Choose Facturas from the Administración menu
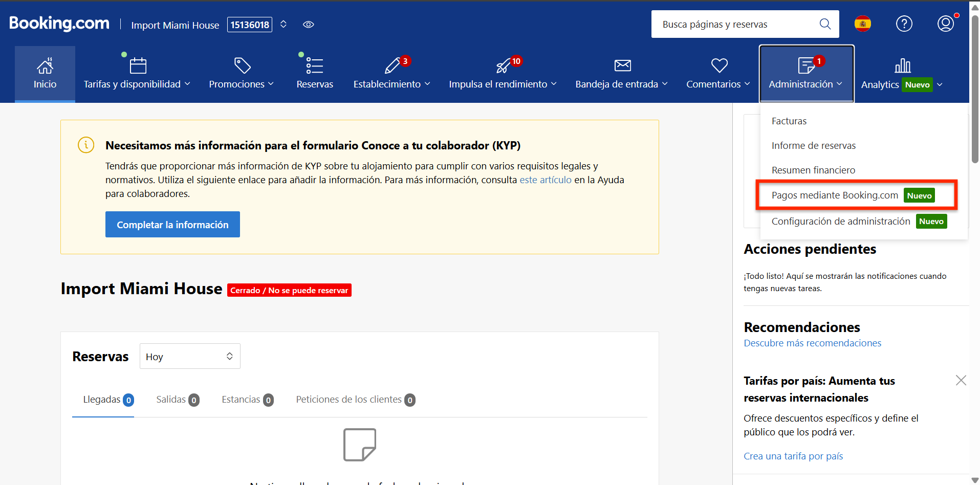980x485 pixels. point(789,121)
